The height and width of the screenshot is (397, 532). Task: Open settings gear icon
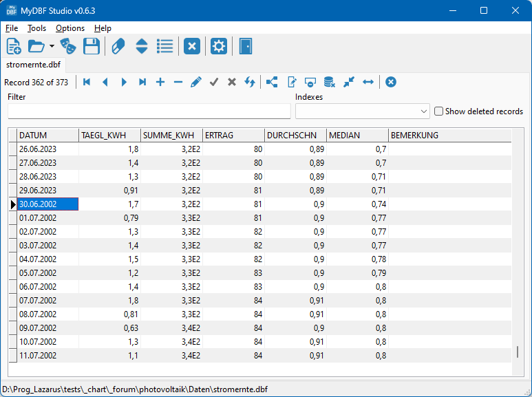click(218, 46)
